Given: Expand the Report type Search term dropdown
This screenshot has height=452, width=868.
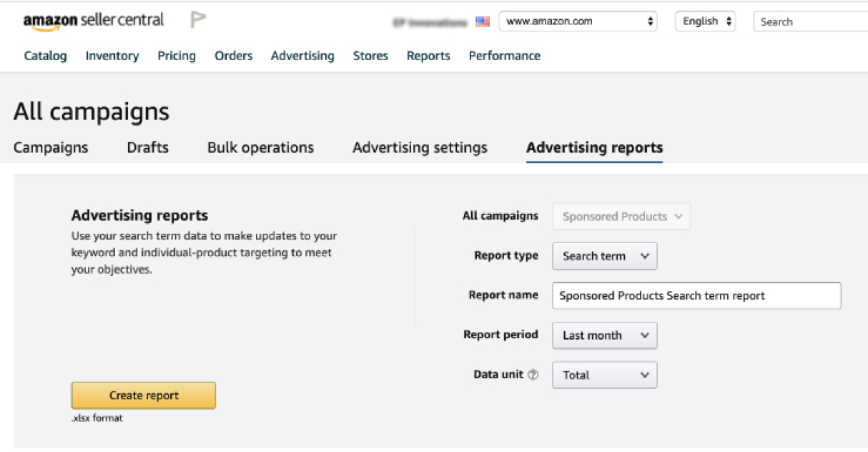Looking at the screenshot, I should point(604,256).
